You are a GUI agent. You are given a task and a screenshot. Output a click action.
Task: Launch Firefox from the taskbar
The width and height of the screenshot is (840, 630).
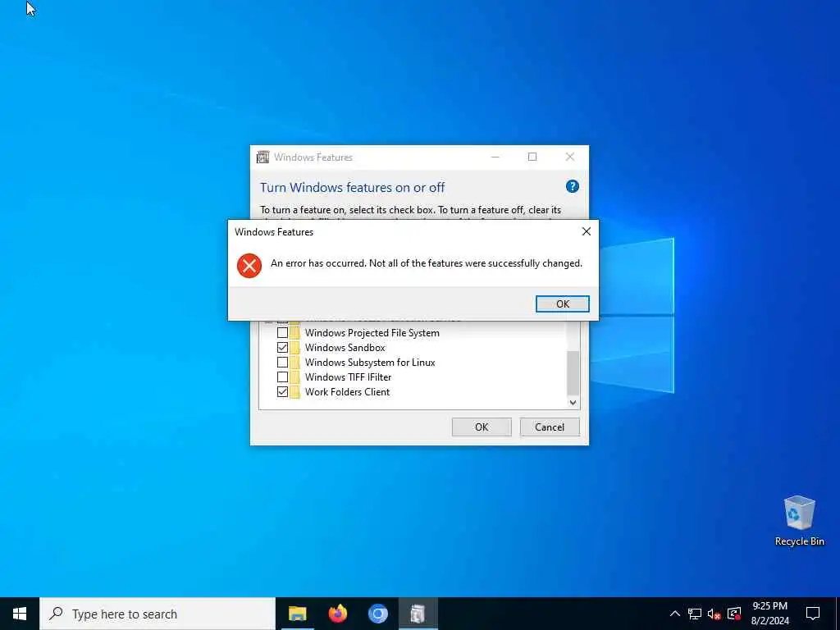pos(337,614)
